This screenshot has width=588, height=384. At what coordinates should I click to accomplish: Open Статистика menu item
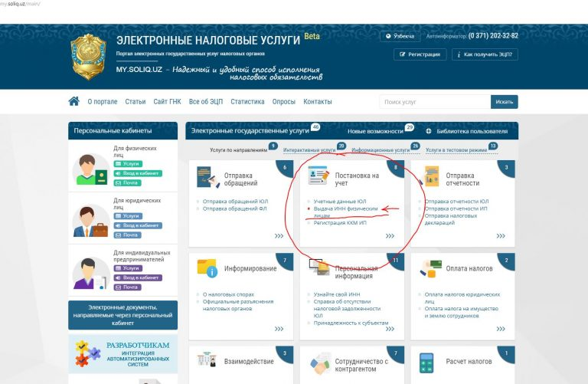247,101
